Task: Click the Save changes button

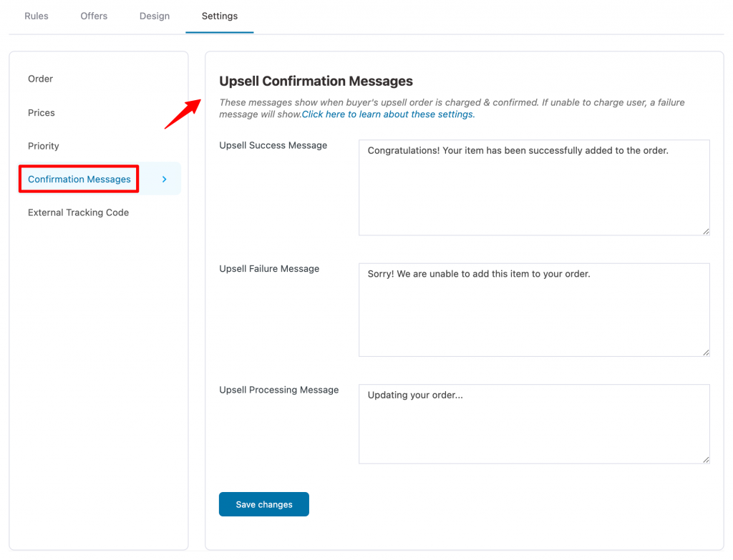Action: point(264,504)
